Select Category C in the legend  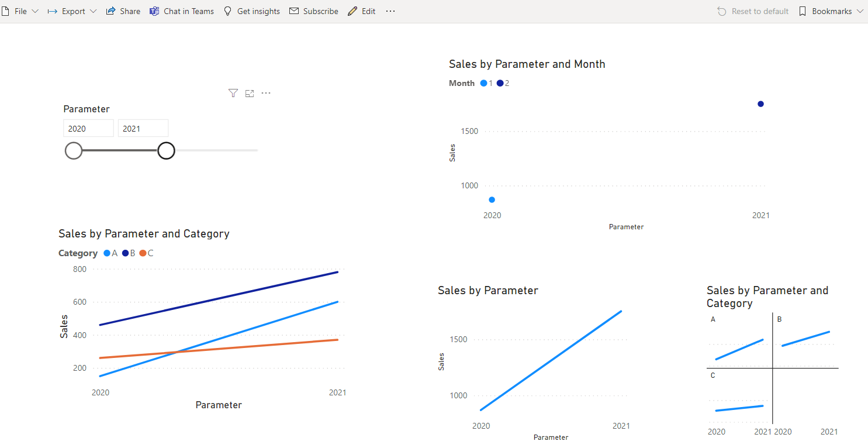[147, 253]
